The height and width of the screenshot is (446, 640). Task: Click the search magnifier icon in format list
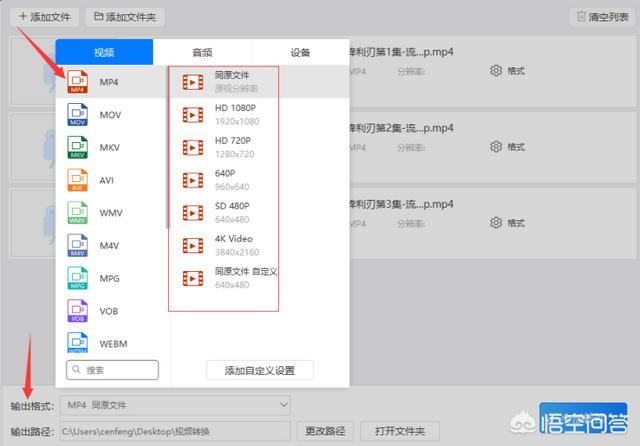76,370
